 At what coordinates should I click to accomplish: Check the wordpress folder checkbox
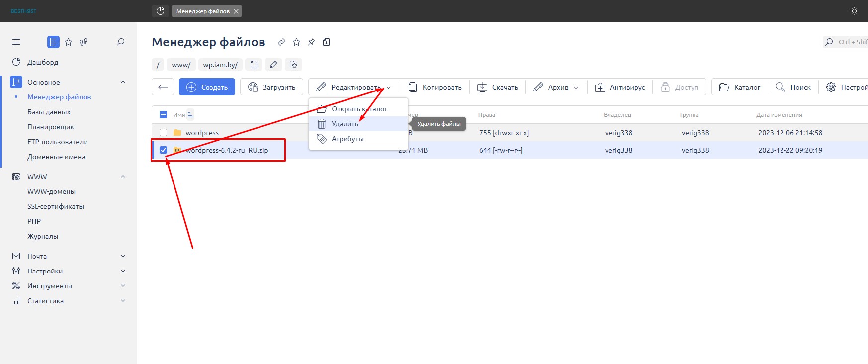(163, 133)
